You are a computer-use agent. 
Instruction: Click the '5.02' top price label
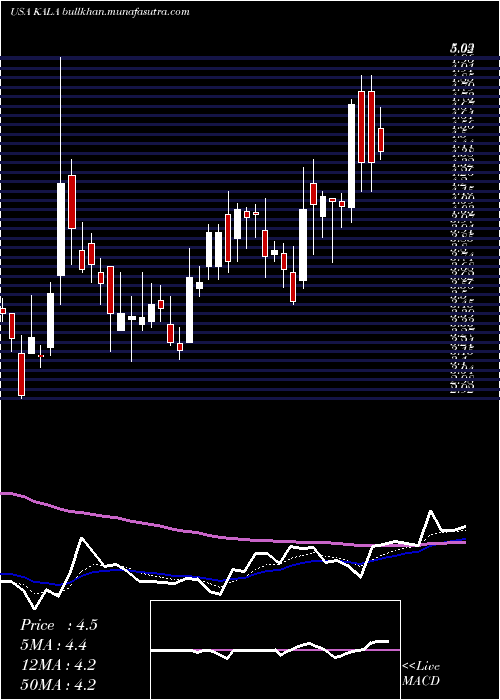tap(462, 48)
